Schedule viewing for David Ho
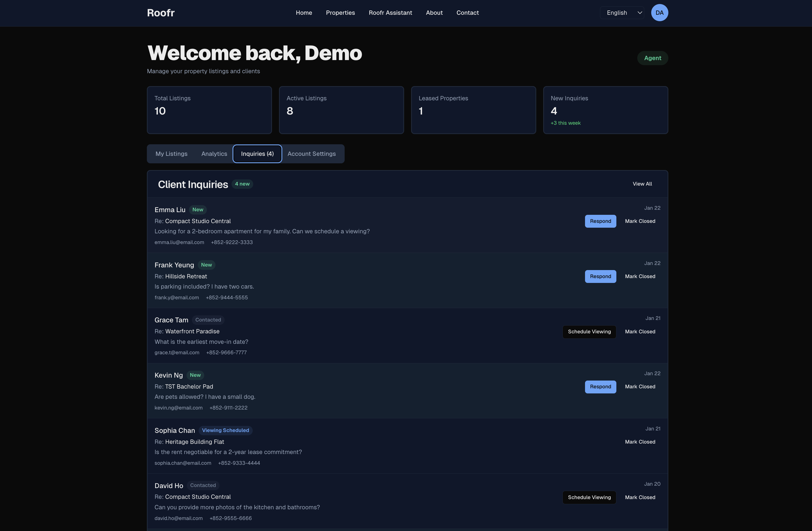This screenshot has width=812, height=531. pyautogui.click(x=589, y=497)
